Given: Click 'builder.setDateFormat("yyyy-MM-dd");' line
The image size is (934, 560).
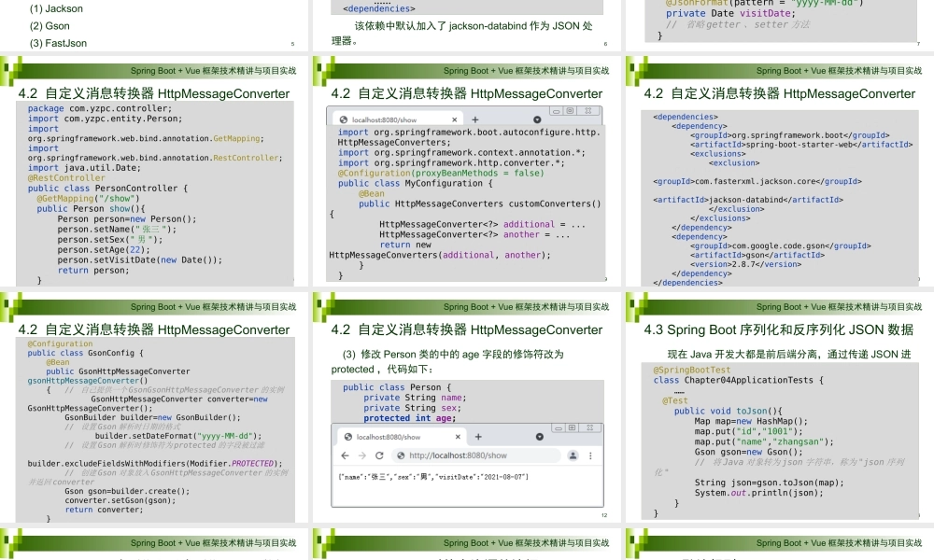Looking at the screenshot, I should tap(178, 436).
